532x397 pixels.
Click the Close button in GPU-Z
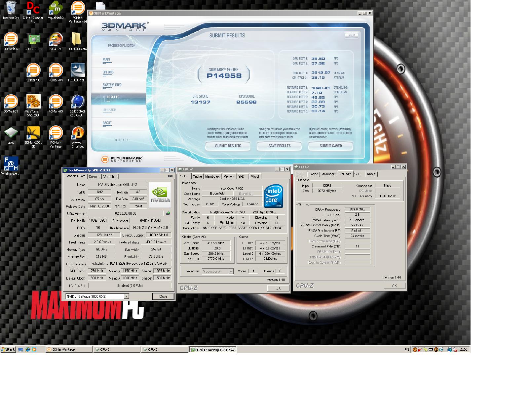click(x=163, y=296)
